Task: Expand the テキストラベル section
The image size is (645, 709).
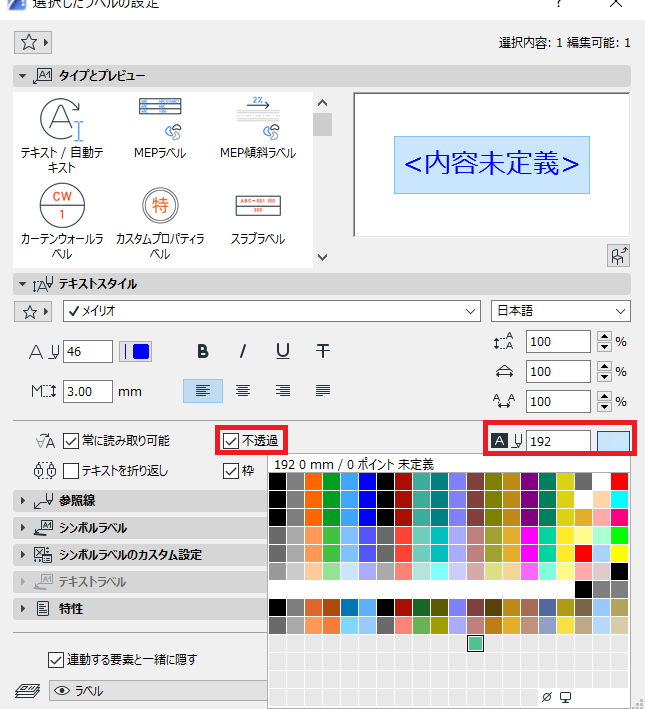Action: coord(22,581)
